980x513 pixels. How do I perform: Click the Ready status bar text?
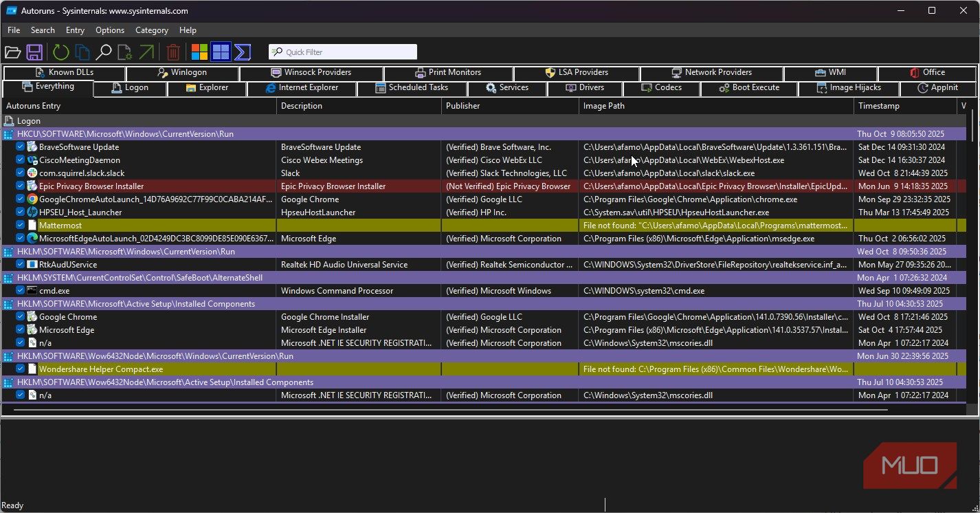coord(13,505)
